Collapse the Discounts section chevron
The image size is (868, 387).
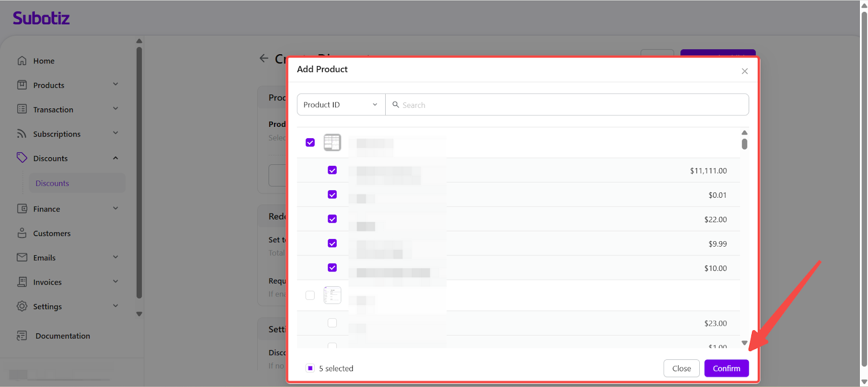(x=116, y=158)
